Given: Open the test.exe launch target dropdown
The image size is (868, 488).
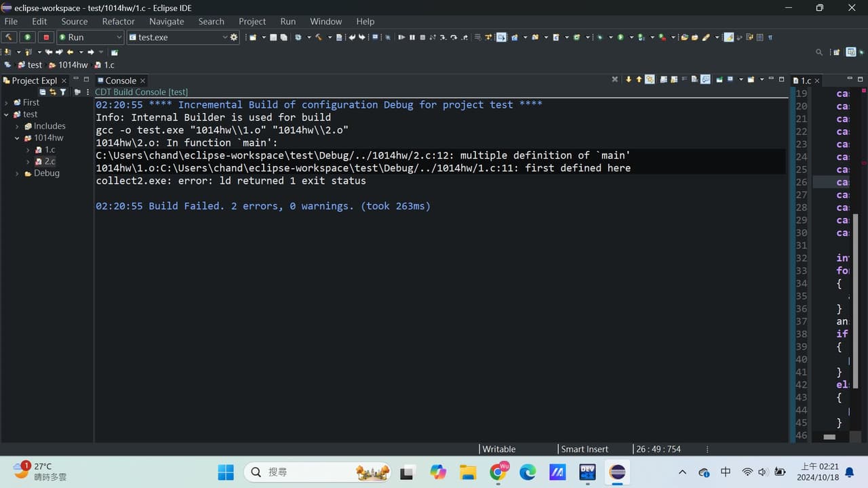Looking at the screenshot, I should pyautogui.click(x=224, y=37).
